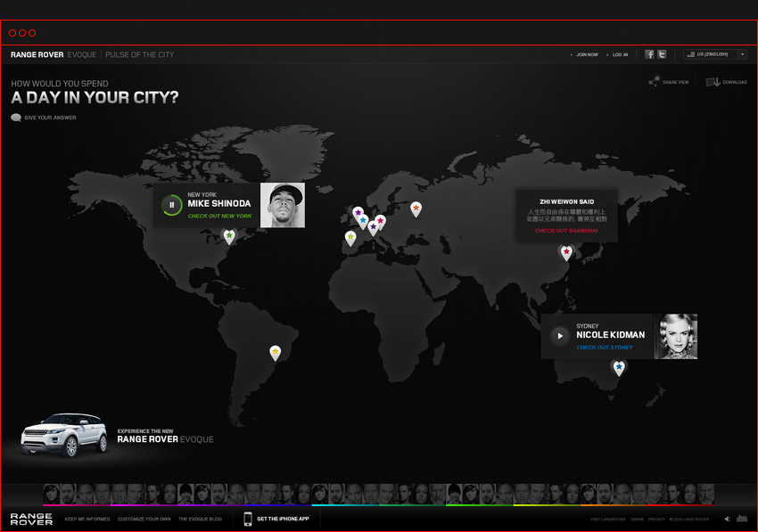Click Mike Shinoda portrait thumbnail

283,205
